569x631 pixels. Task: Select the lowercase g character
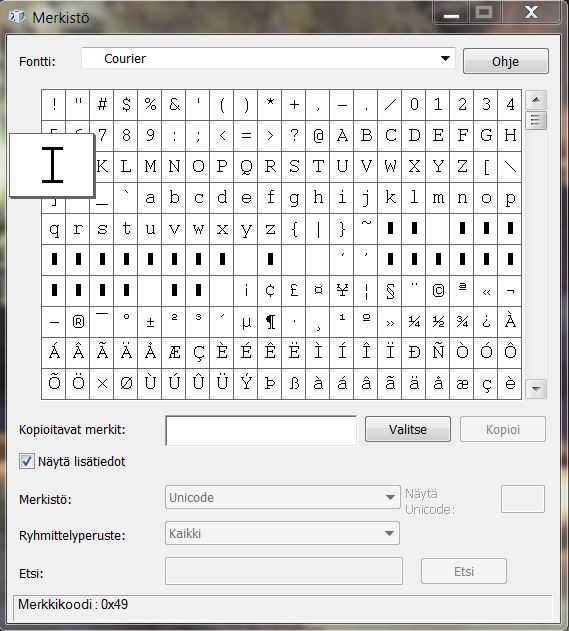click(x=294, y=198)
